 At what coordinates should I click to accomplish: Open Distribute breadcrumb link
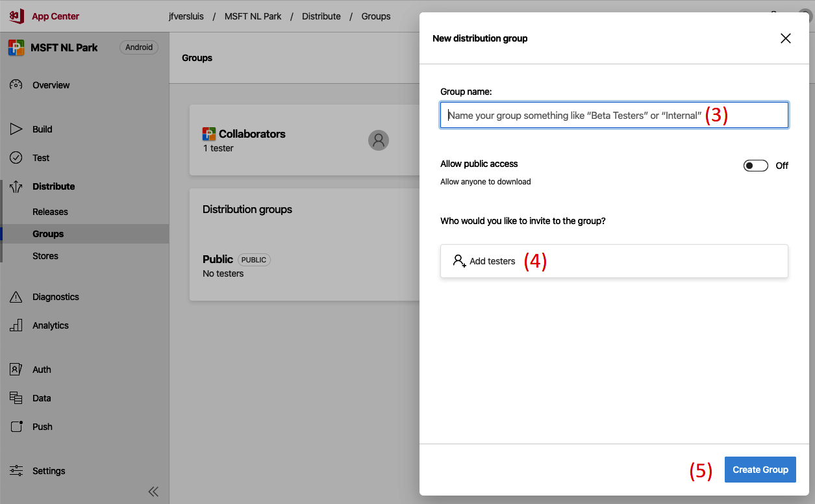coord(321,16)
